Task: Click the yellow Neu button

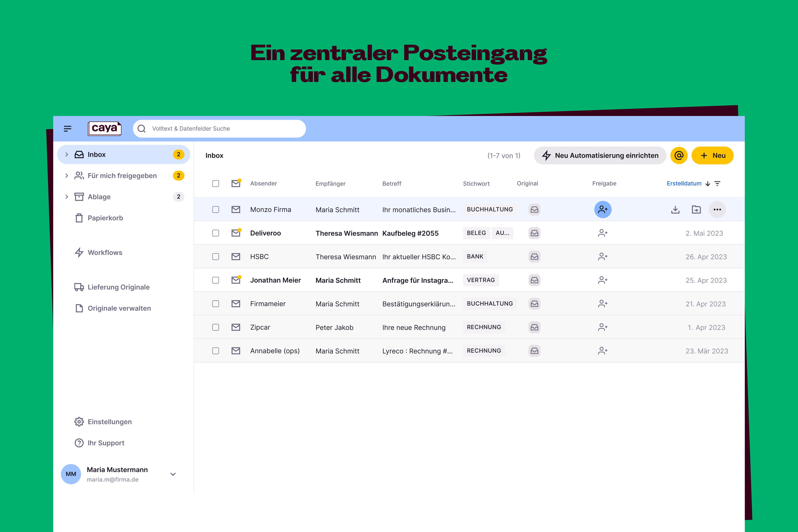Action: (712, 155)
